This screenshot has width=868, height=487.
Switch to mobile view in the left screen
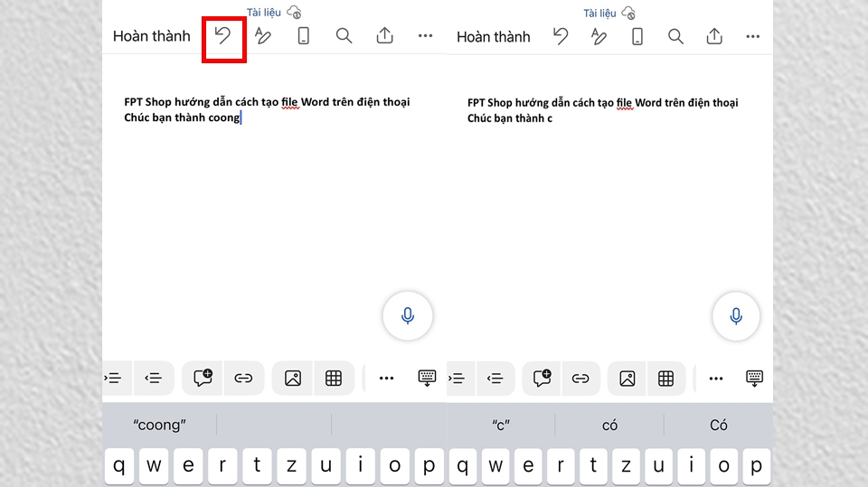(304, 36)
